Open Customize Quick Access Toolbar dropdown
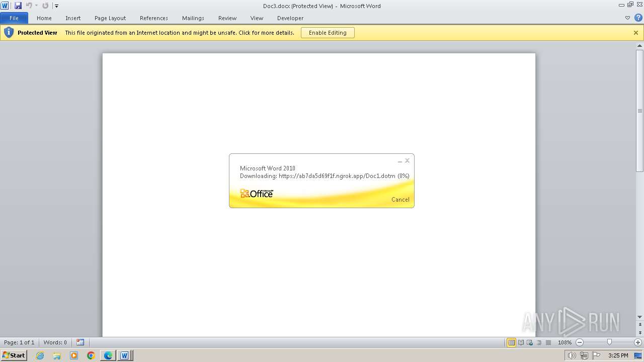Viewport: 644px width, 362px height. click(56, 6)
